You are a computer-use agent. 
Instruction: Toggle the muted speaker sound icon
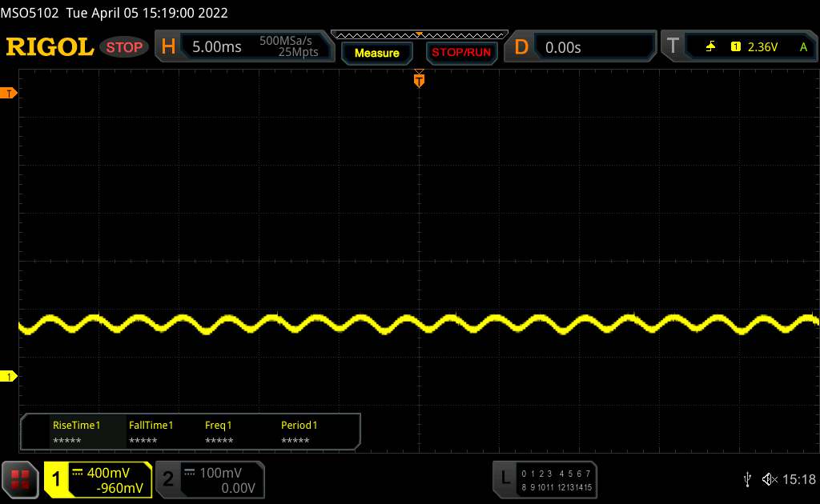770,479
